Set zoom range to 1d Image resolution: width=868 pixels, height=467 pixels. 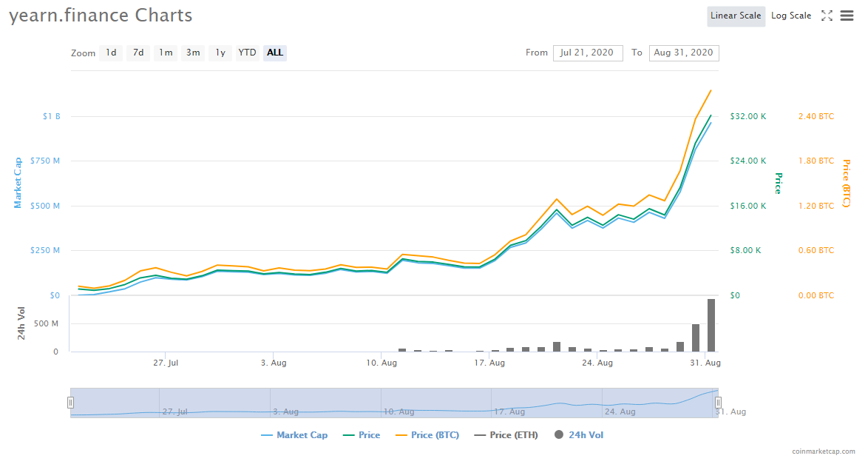[111, 53]
